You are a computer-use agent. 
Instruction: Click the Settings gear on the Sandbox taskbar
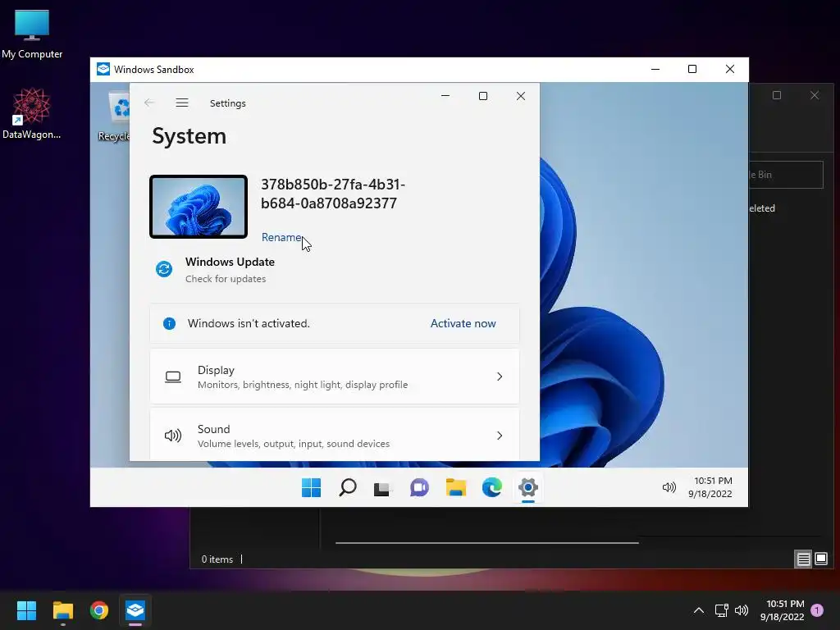click(528, 487)
